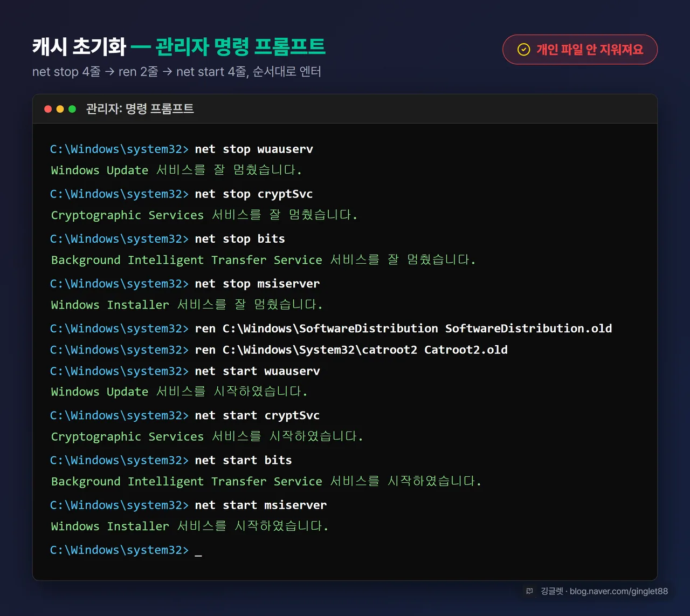Click output 'Cryptographic Services 서비스를 잘 멈췄습니다.'
The height and width of the screenshot is (616, 690).
pyautogui.click(x=205, y=215)
